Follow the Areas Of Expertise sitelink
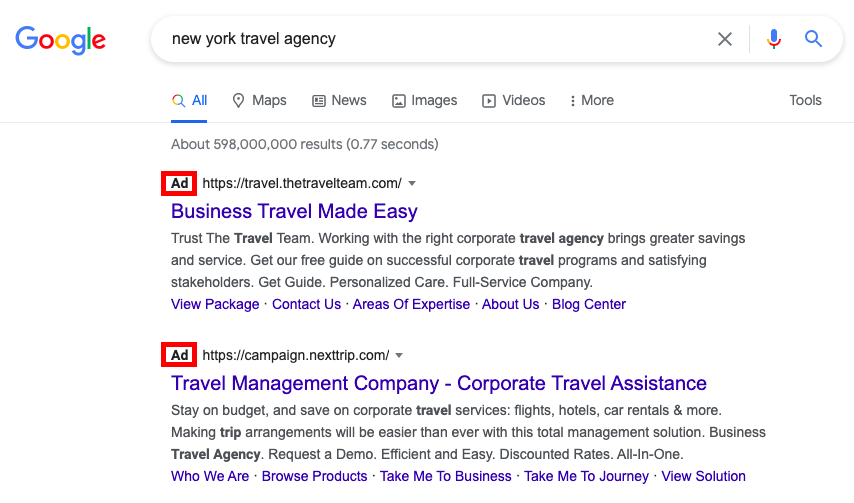The height and width of the screenshot is (503, 854). 411,304
